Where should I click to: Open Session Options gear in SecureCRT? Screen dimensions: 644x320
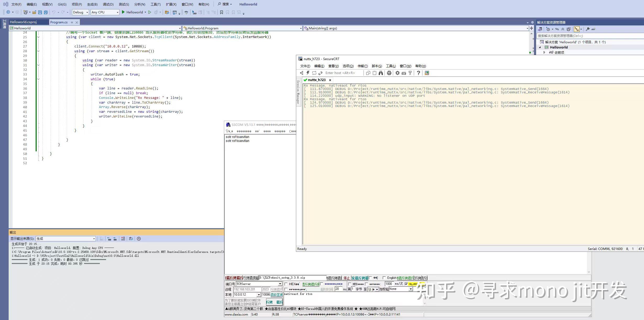398,73
